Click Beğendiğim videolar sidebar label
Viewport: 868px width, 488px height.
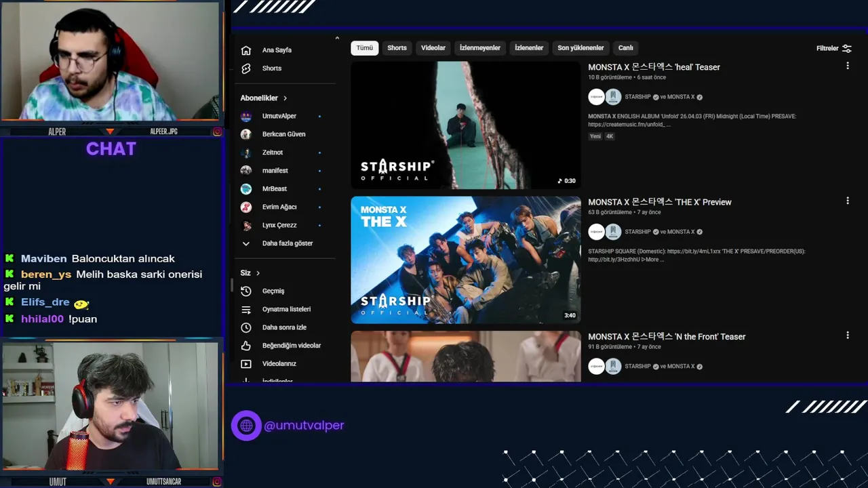pos(292,346)
